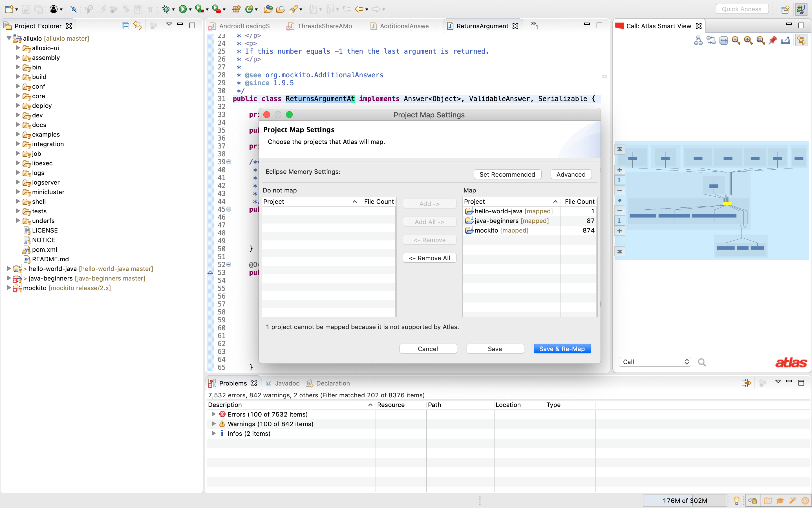Click the heap status memory bar
This screenshot has width=812, height=508.
tap(685, 501)
